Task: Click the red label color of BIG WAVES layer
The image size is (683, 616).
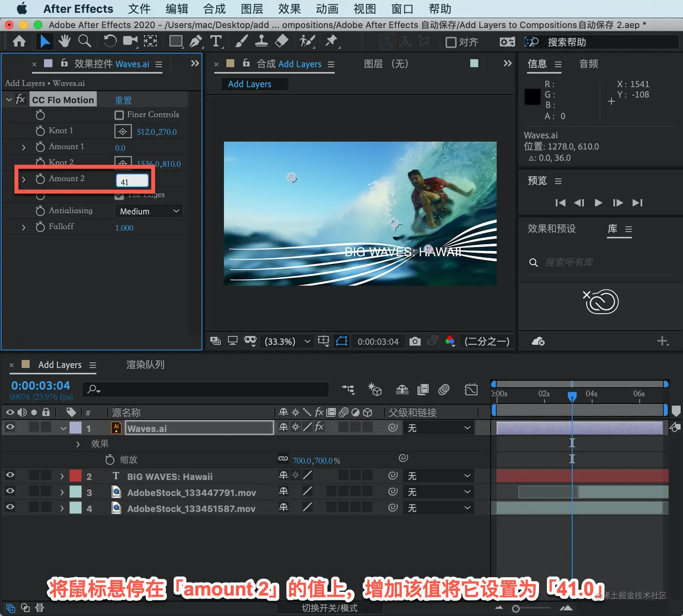Action: (x=75, y=476)
